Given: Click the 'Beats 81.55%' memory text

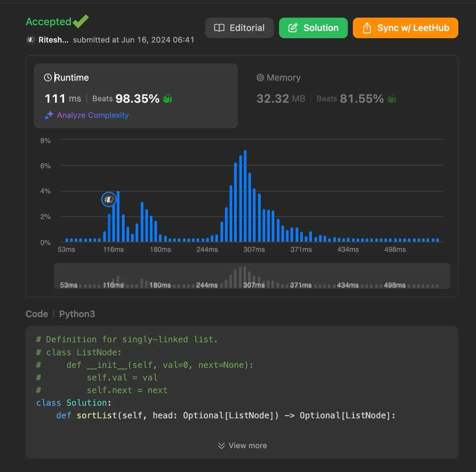Looking at the screenshot, I should (350, 98).
